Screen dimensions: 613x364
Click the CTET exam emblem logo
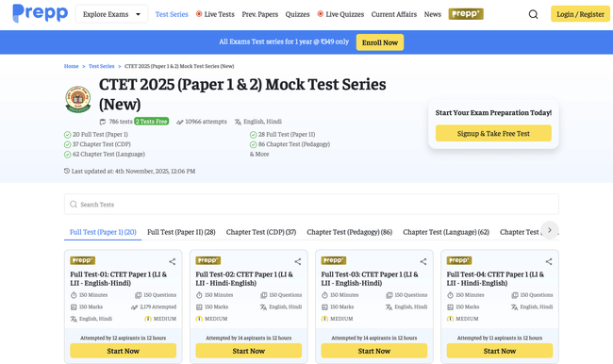coord(78,99)
